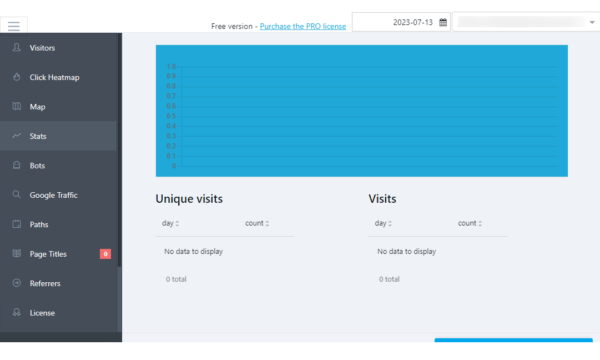Open Google Traffic section
Screen dimensions: 600x360
[x=58, y=195]
